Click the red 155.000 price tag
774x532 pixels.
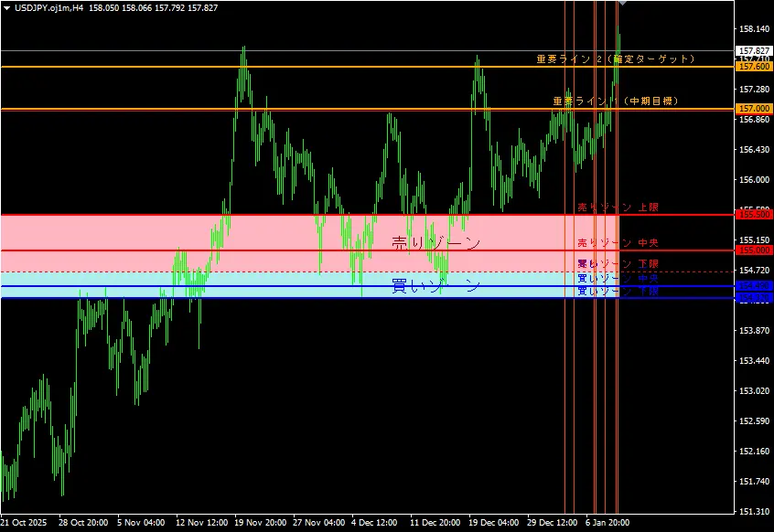[x=753, y=250]
